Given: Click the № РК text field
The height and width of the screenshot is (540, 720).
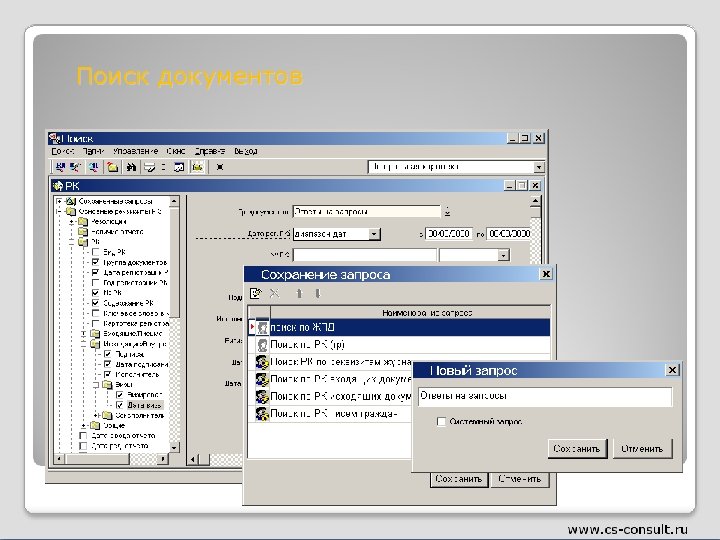Looking at the screenshot, I should click(x=365, y=255).
